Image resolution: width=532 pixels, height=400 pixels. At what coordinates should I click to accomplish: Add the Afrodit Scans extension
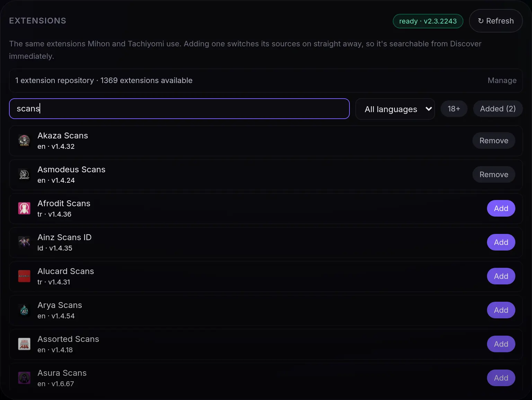(x=501, y=208)
